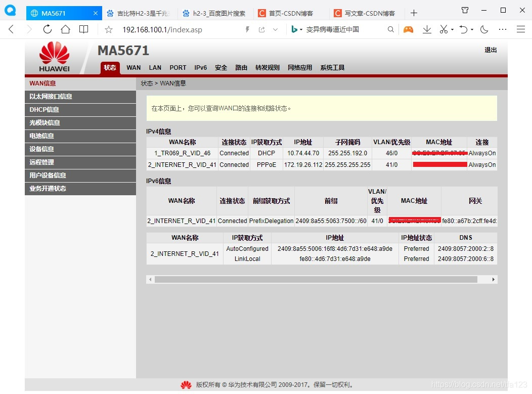532x394 pixels.
Task: Switch to the 吉比特H2-3 tab
Action: pos(140,13)
